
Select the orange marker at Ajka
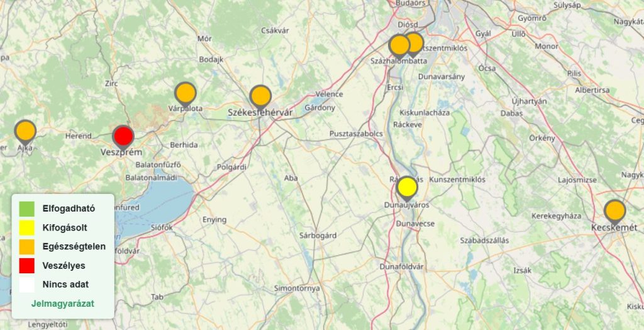(x=25, y=131)
